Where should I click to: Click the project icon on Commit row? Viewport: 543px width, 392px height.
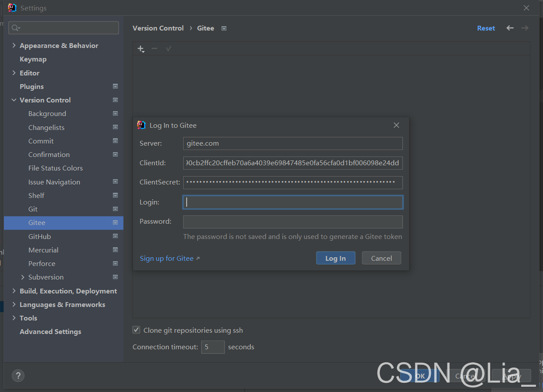point(115,141)
